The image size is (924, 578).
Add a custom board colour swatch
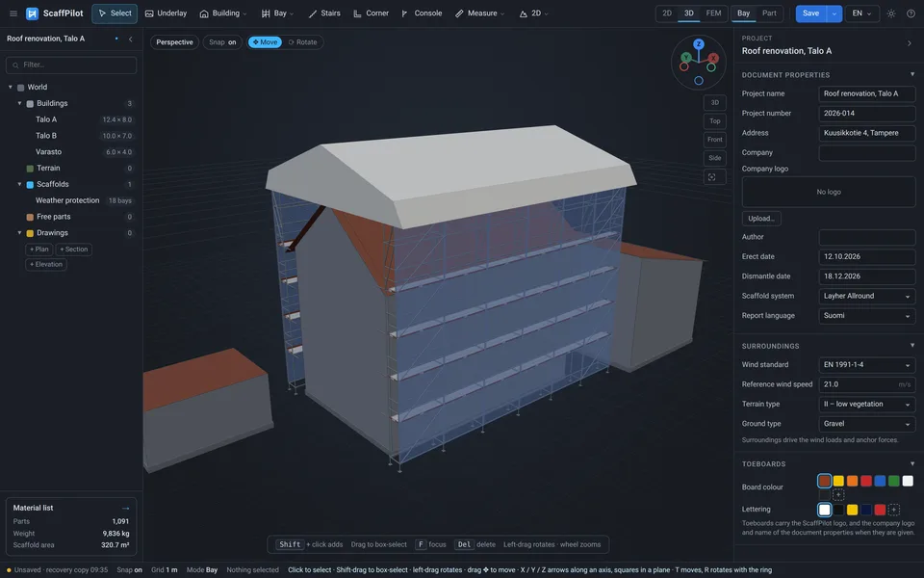(x=838, y=495)
